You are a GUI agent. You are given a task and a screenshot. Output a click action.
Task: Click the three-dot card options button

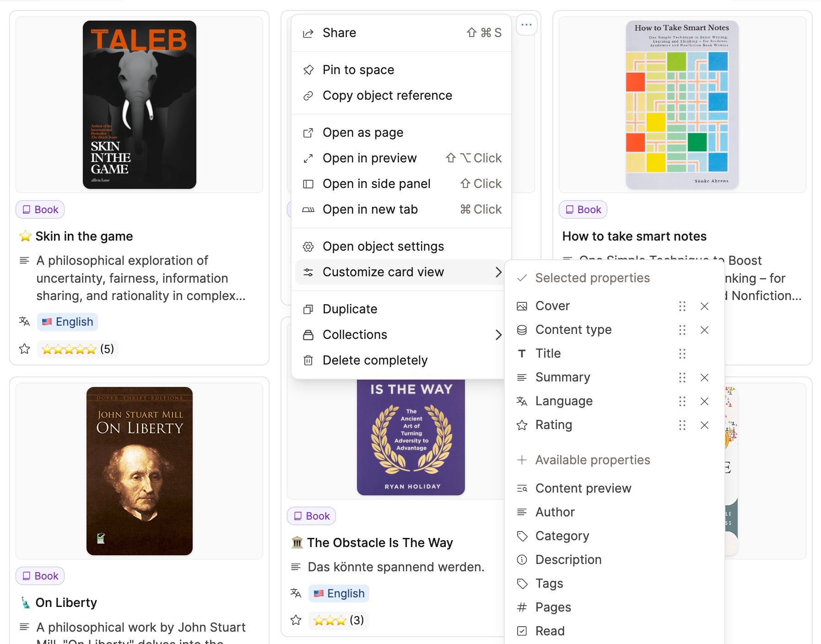(x=526, y=25)
